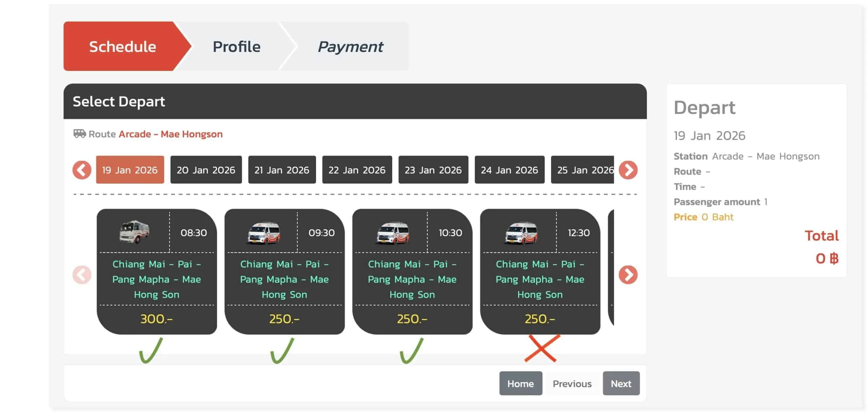This screenshot has height=414, width=868.
Task: Click the next trips arrow icon
Action: pos(628,275)
